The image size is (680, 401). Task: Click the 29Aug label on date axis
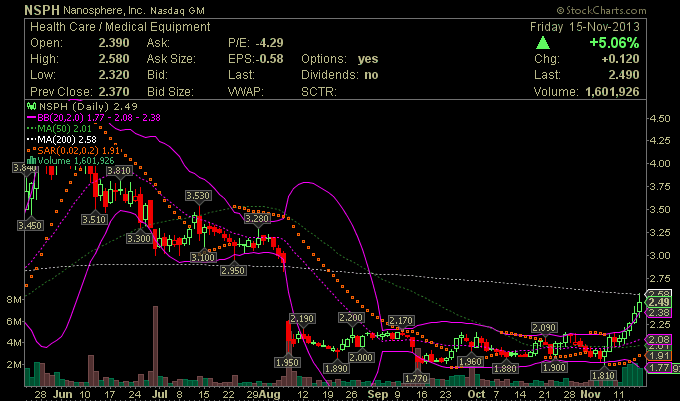click(264, 394)
